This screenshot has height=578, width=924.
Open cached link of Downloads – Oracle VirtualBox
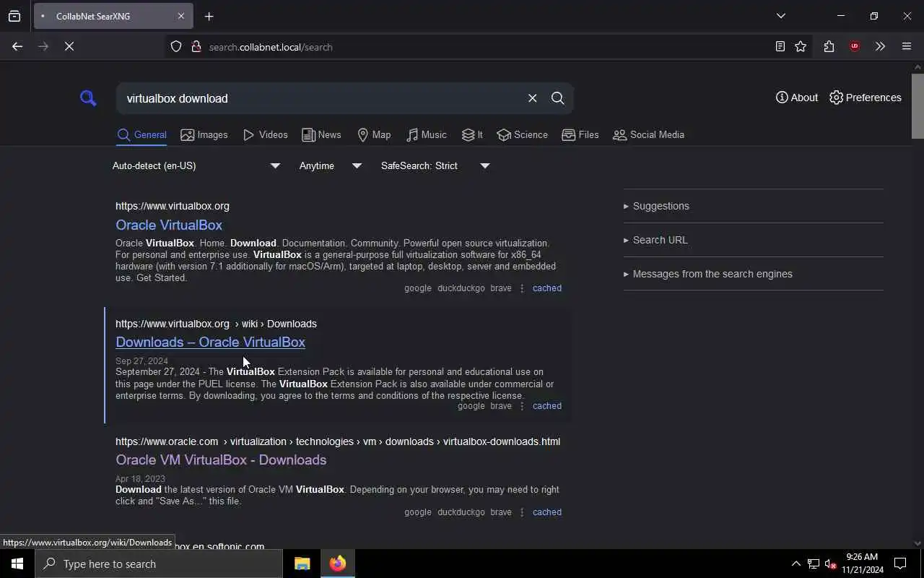pos(546,406)
